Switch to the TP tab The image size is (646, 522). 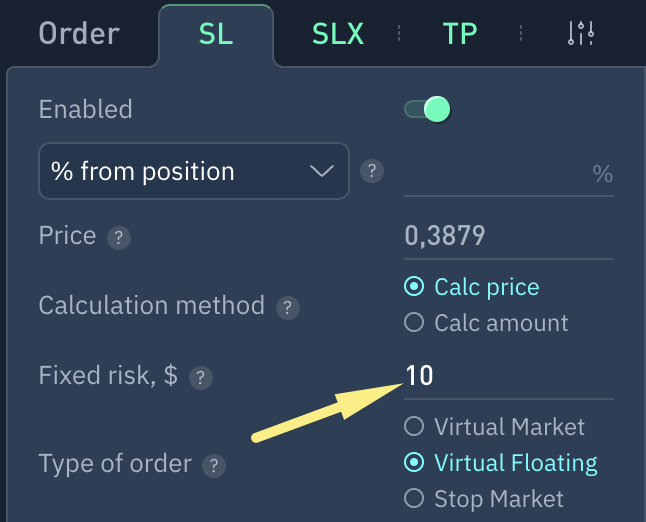[460, 33]
